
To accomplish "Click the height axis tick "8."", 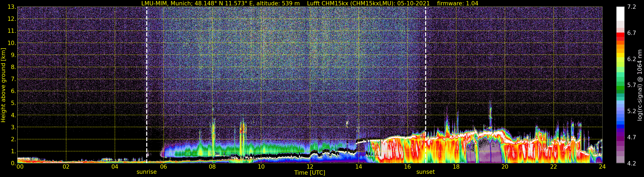I will point(13,67).
